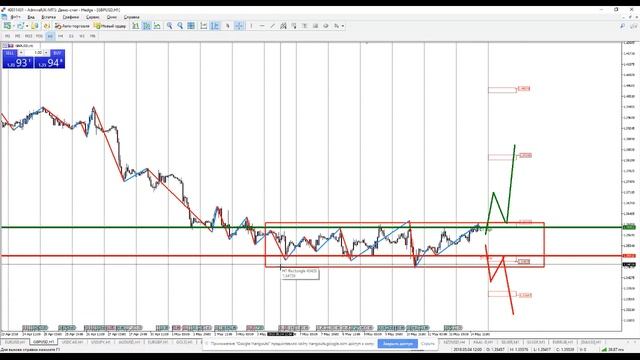Open the profiles icon in toolbar
This screenshot has width=640, height=360.
(20, 26)
